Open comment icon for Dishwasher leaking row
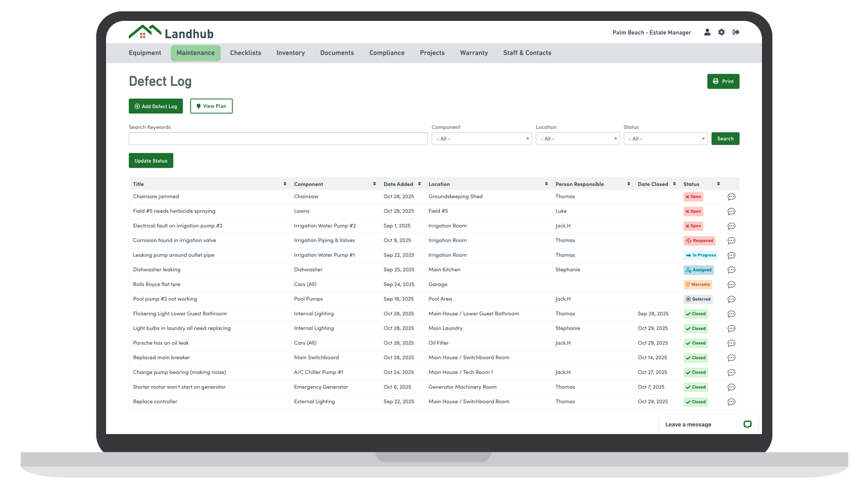 731,270
